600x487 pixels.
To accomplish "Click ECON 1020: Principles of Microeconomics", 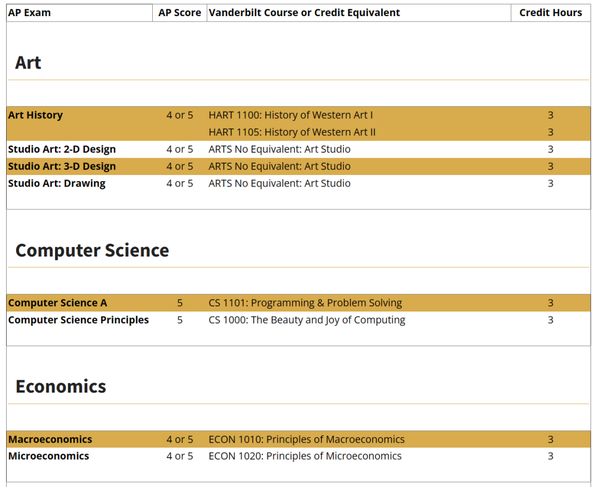I will point(305,456).
